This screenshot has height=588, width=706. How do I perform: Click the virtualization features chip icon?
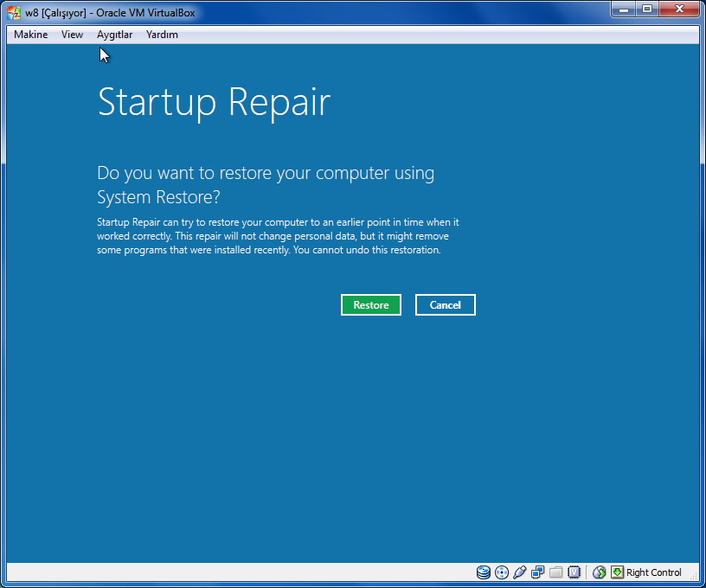click(x=574, y=572)
